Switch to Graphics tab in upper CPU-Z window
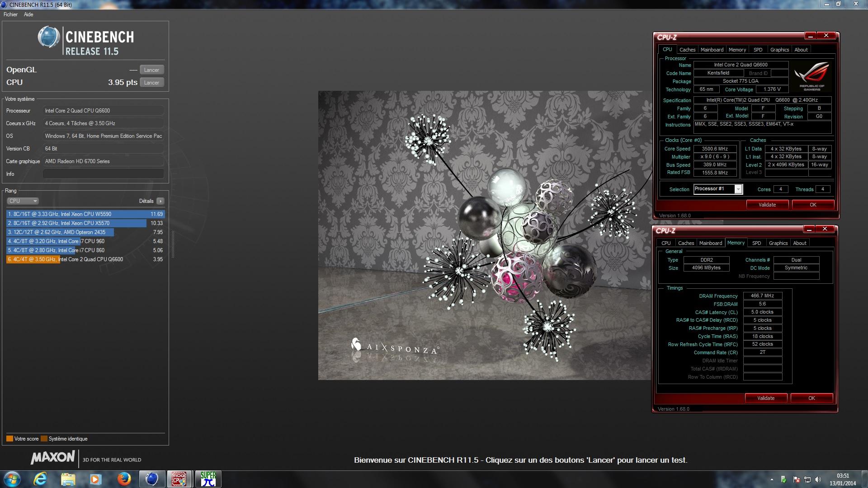 click(x=779, y=50)
